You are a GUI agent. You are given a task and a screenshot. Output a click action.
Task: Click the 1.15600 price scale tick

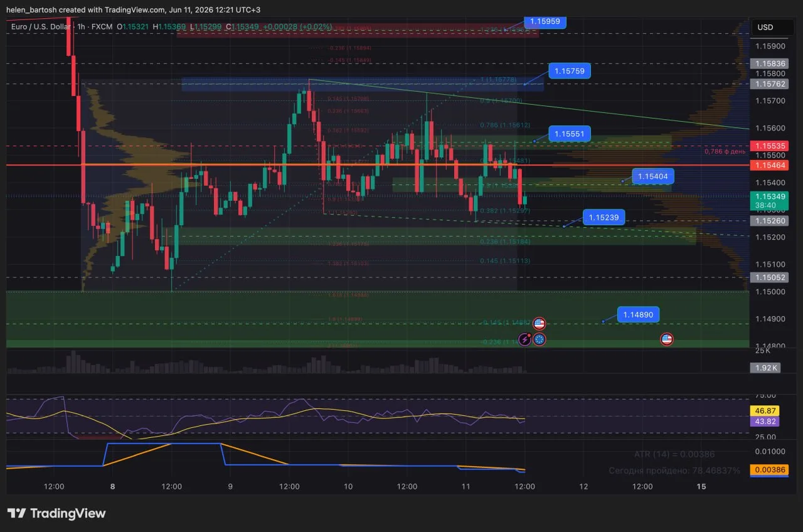tap(770, 128)
